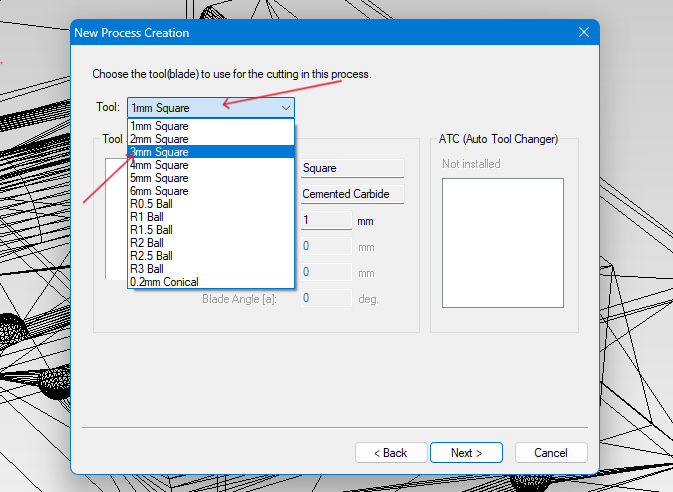
Task: Select 5mm Square tool option
Action: coord(211,178)
